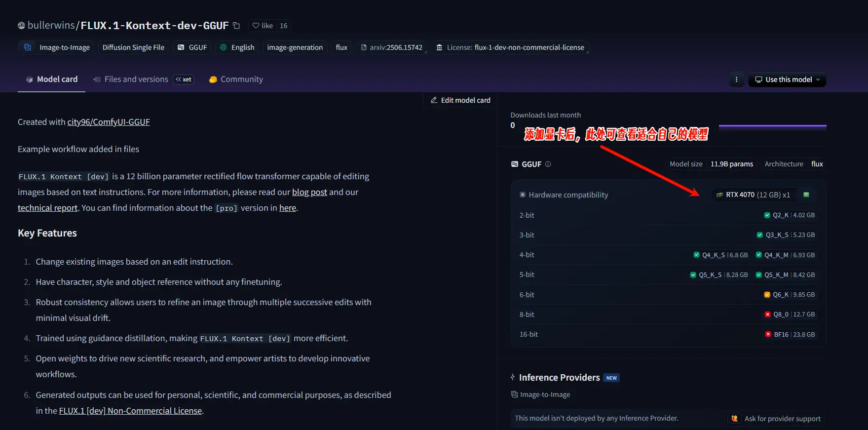
Task: Follow the 'here' link for pro version
Action: (x=288, y=208)
